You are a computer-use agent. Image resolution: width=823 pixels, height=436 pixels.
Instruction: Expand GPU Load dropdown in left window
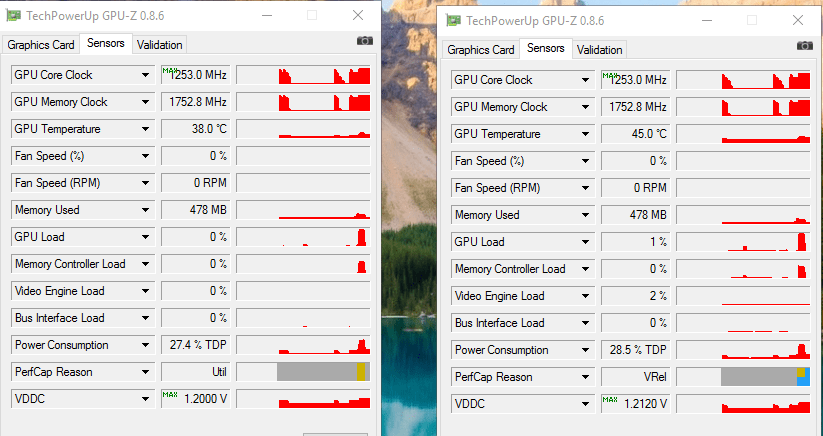tap(145, 237)
